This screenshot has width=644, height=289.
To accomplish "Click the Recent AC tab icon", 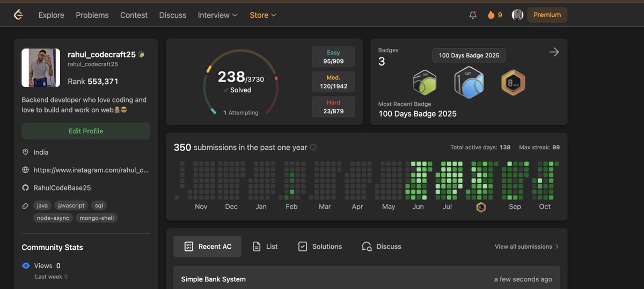I will [x=188, y=247].
